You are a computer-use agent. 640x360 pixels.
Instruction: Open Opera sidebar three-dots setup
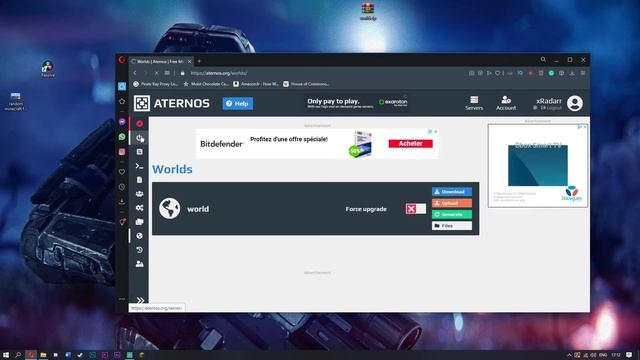click(x=122, y=299)
